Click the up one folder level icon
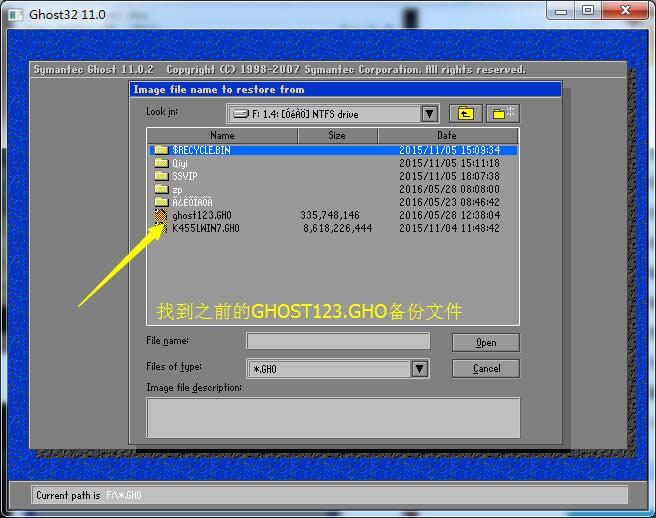This screenshot has width=656, height=518. (x=465, y=114)
